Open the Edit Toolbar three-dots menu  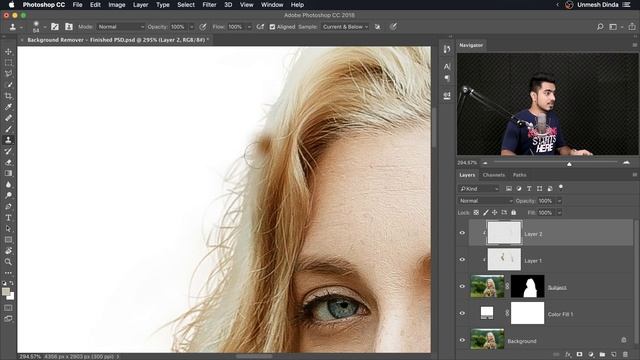click(x=8, y=273)
